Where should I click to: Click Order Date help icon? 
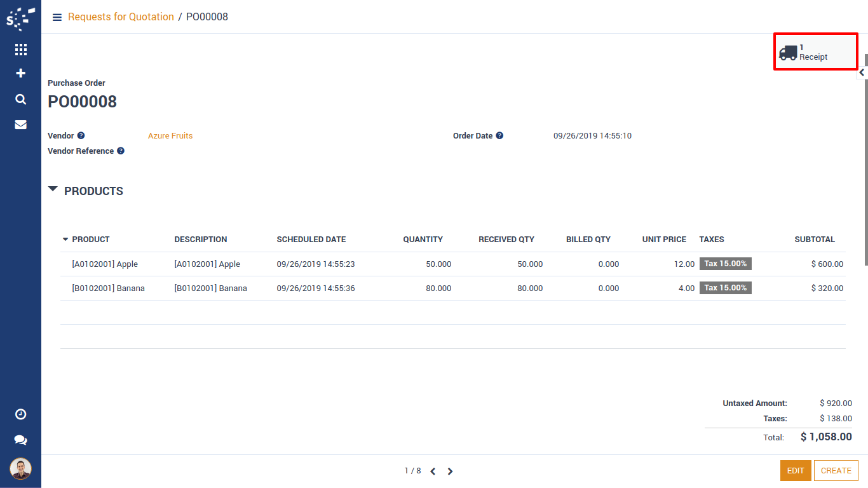pos(499,136)
